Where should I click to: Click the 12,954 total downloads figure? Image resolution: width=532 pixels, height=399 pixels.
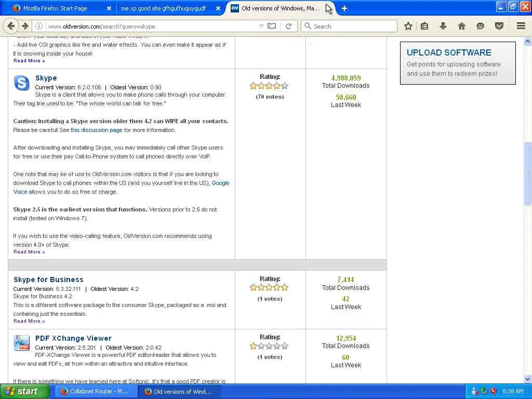click(x=345, y=338)
